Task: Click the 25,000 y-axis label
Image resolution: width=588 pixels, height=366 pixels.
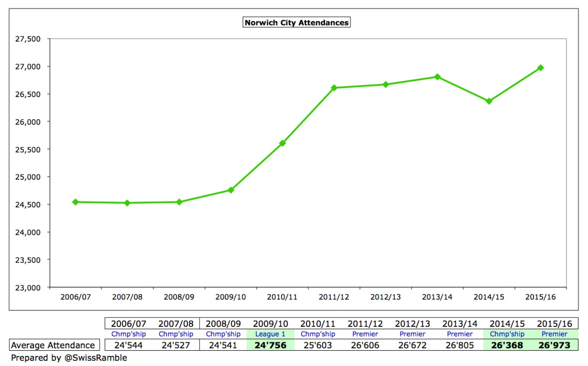Action: pos(28,177)
